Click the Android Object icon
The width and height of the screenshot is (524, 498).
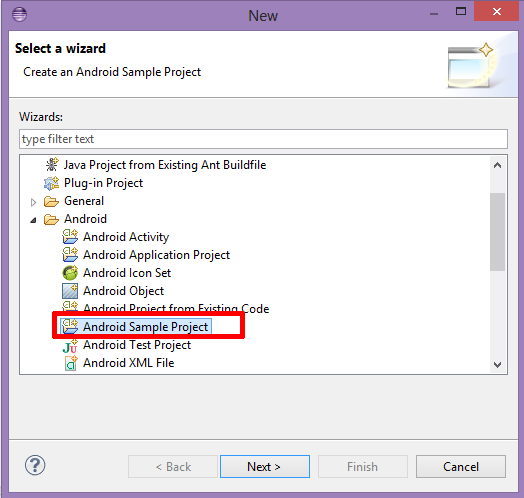click(70, 291)
